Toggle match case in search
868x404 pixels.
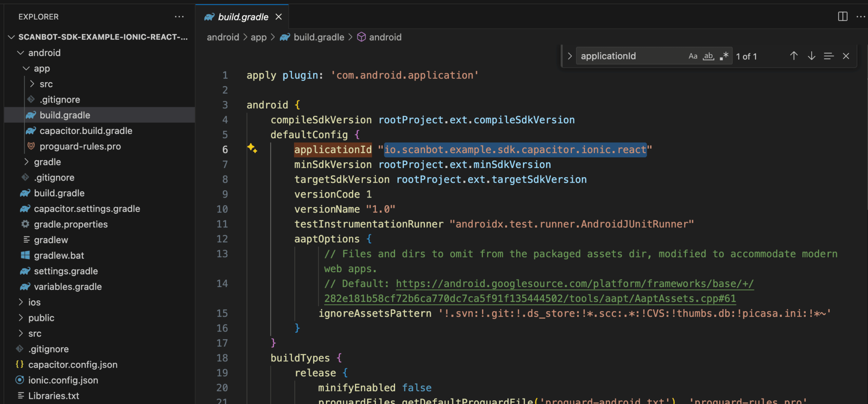click(693, 56)
